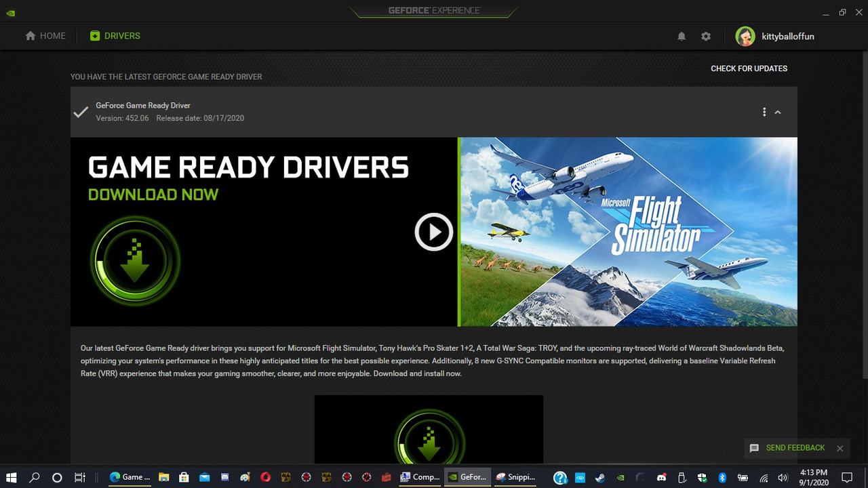The height and width of the screenshot is (488, 868).
Task: Switch to the HOME tab
Action: tap(45, 36)
